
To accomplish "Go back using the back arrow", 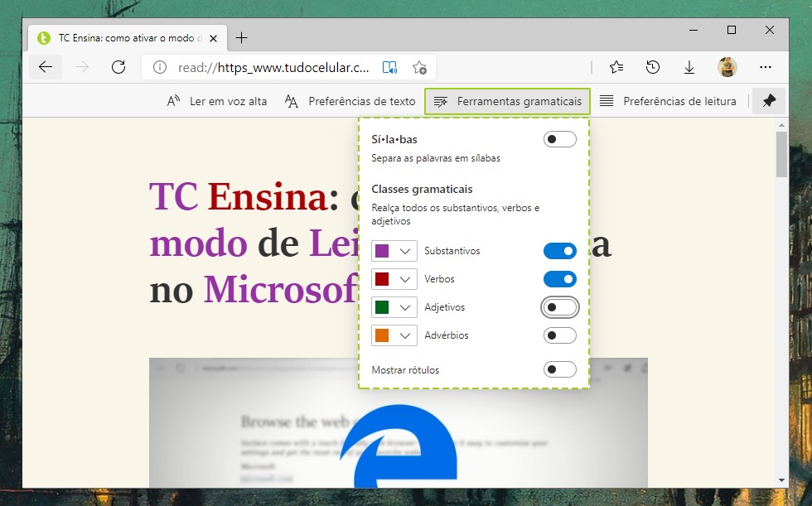I will coord(46,67).
